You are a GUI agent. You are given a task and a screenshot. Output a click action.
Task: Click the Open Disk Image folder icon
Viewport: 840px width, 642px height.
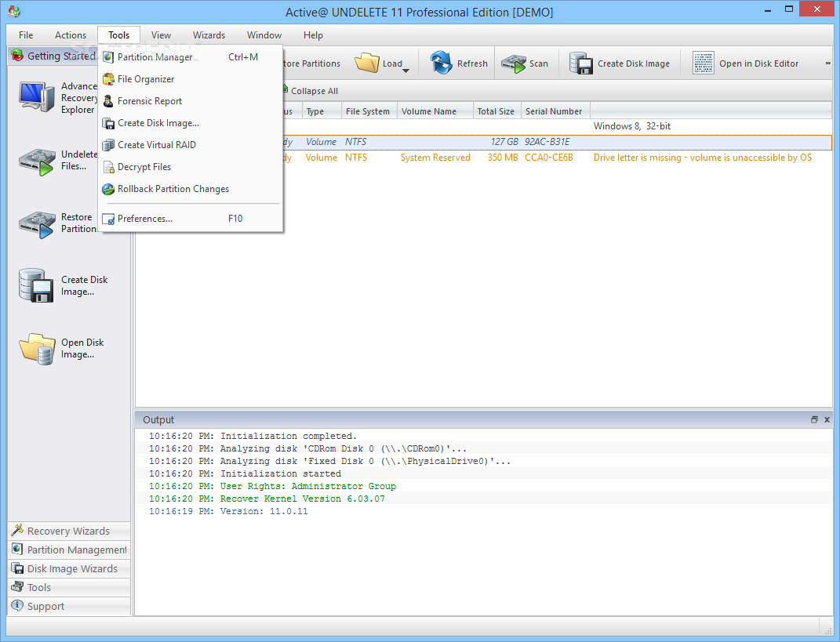37,349
